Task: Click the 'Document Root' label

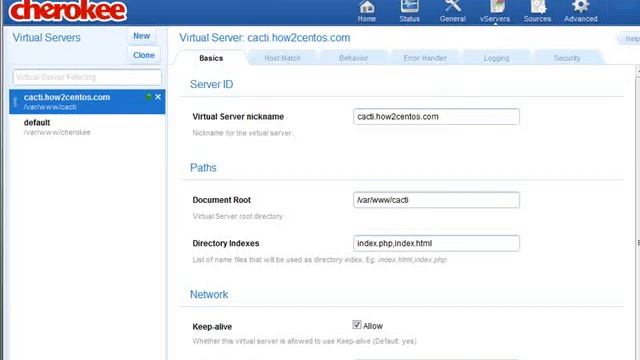Action: 222,200
